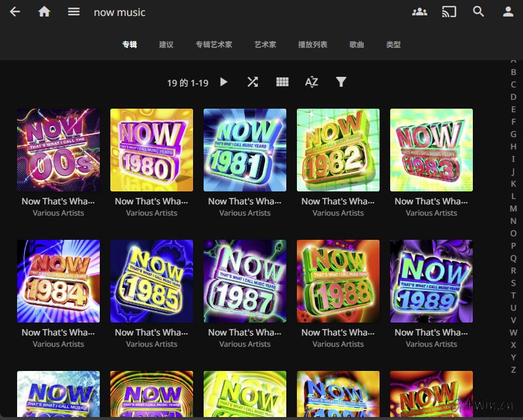523x420 pixels.
Task: Jump to letter Z in alphabet picker
Action: [514, 370]
